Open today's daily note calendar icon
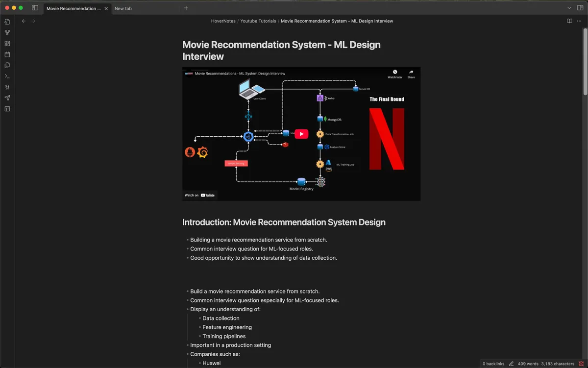The height and width of the screenshot is (368, 588). (x=7, y=54)
